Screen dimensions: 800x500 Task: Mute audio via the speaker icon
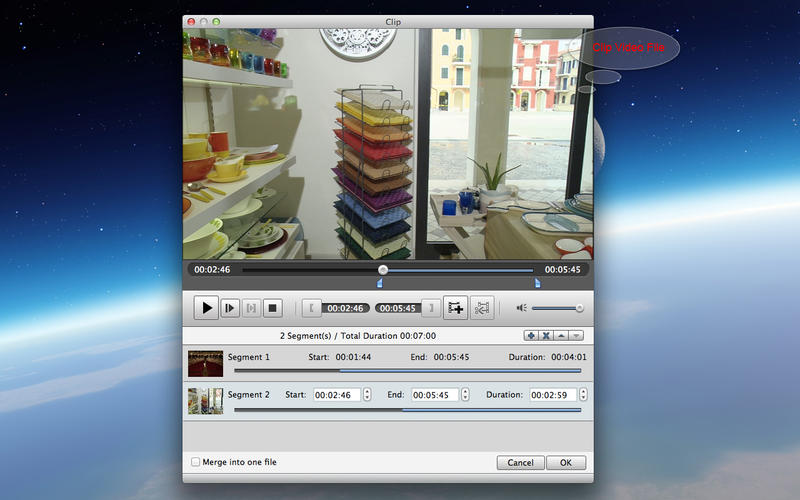[x=521, y=308]
